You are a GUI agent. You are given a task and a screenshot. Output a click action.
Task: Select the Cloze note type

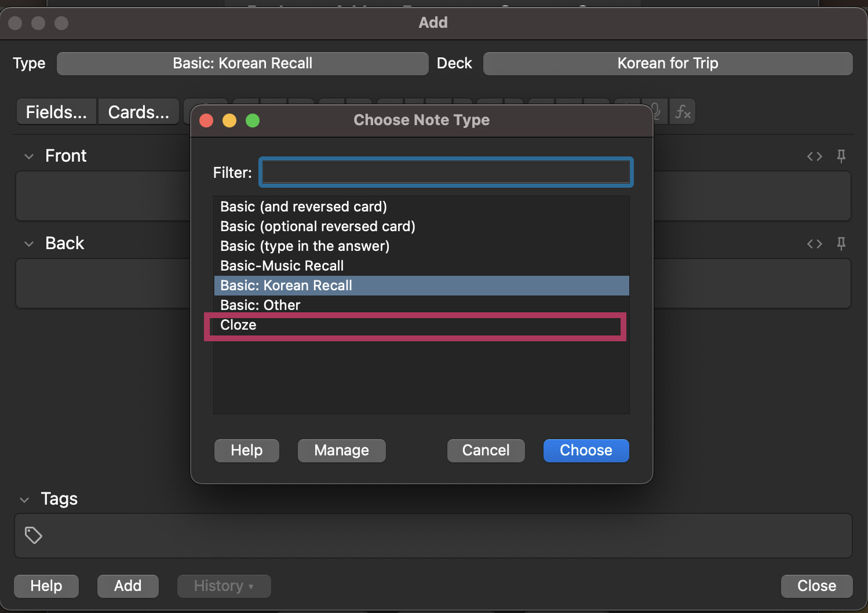(x=238, y=325)
